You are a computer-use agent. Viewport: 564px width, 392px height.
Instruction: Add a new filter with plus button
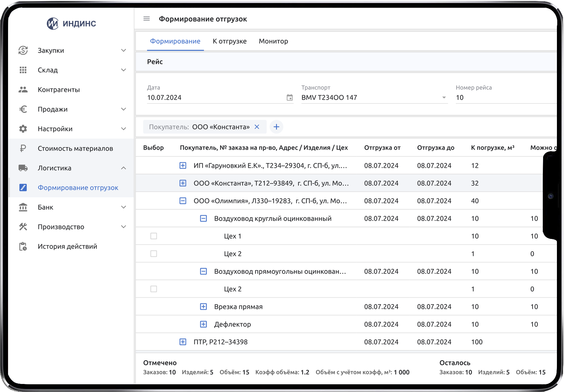276,127
